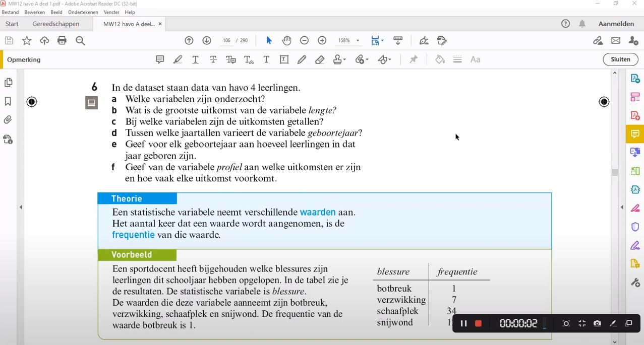
Task: Select the replace text tool
Action: [x=231, y=59]
